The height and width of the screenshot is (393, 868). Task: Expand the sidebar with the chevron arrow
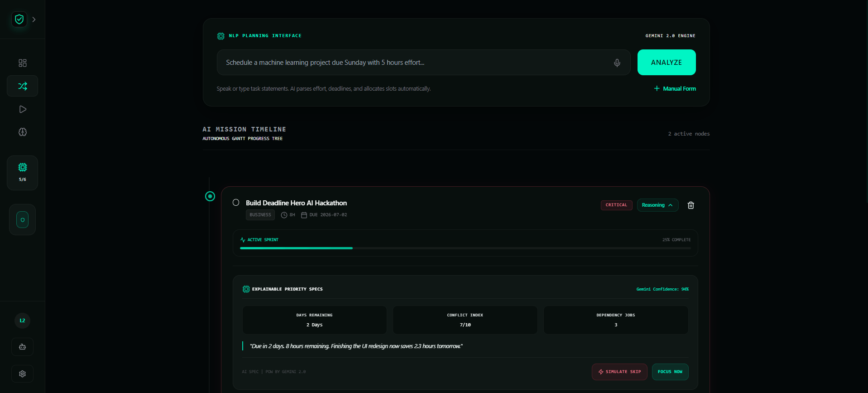click(34, 19)
